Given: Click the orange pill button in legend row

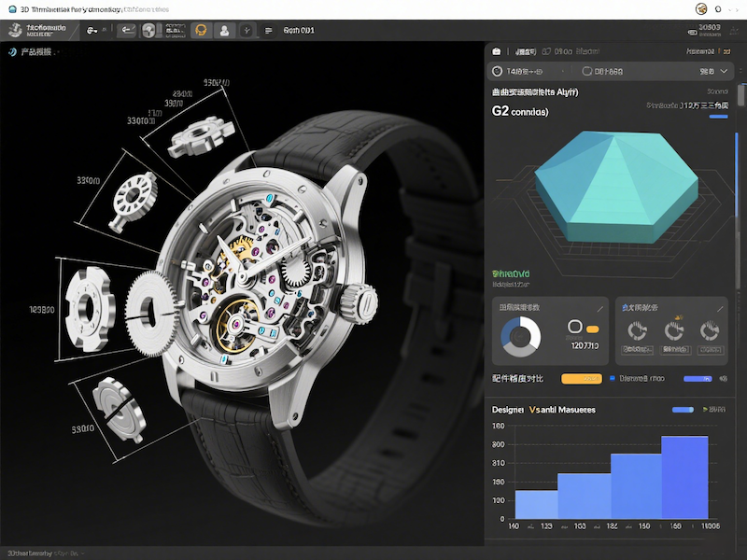Looking at the screenshot, I should pyautogui.click(x=579, y=379).
